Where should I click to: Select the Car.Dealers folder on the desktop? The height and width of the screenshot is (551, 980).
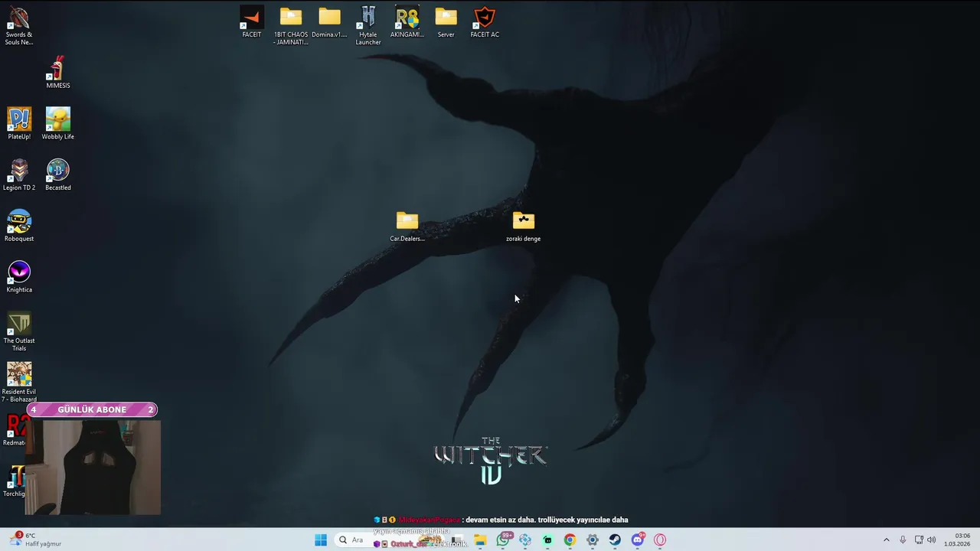tap(407, 226)
